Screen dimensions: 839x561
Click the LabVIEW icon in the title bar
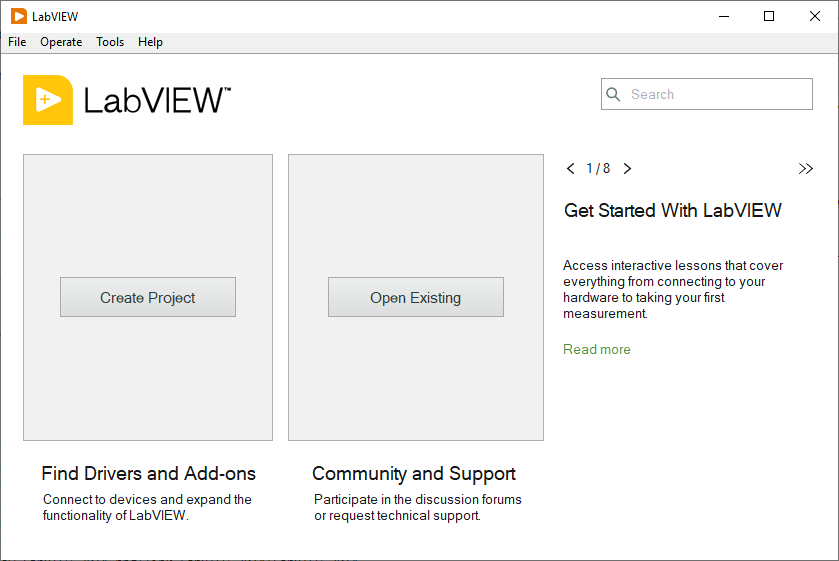pos(19,16)
